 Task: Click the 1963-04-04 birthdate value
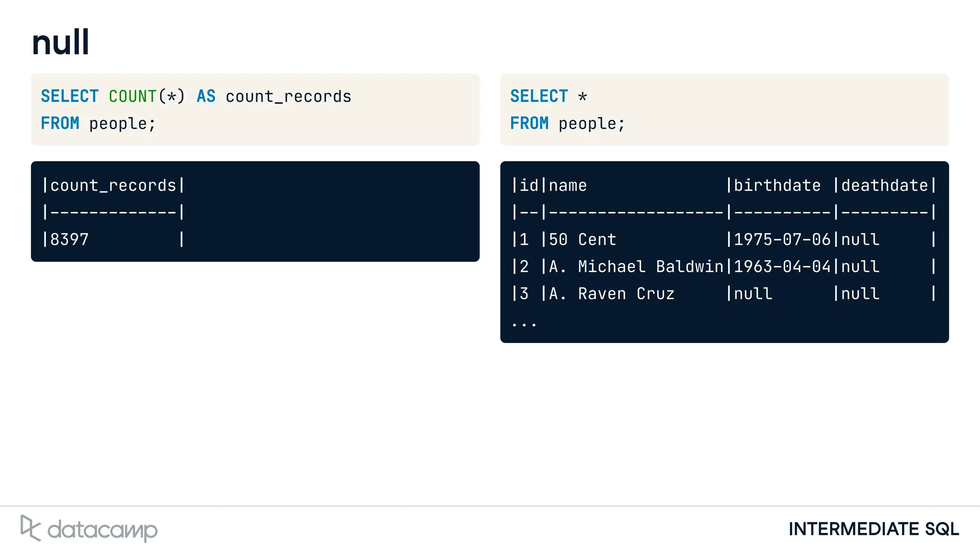782,266
